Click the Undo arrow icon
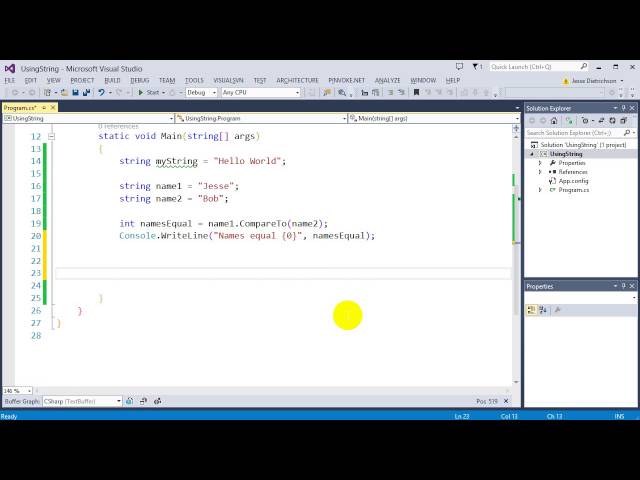The height and width of the screenshot is (480, 640). click(x=101, y=93)
